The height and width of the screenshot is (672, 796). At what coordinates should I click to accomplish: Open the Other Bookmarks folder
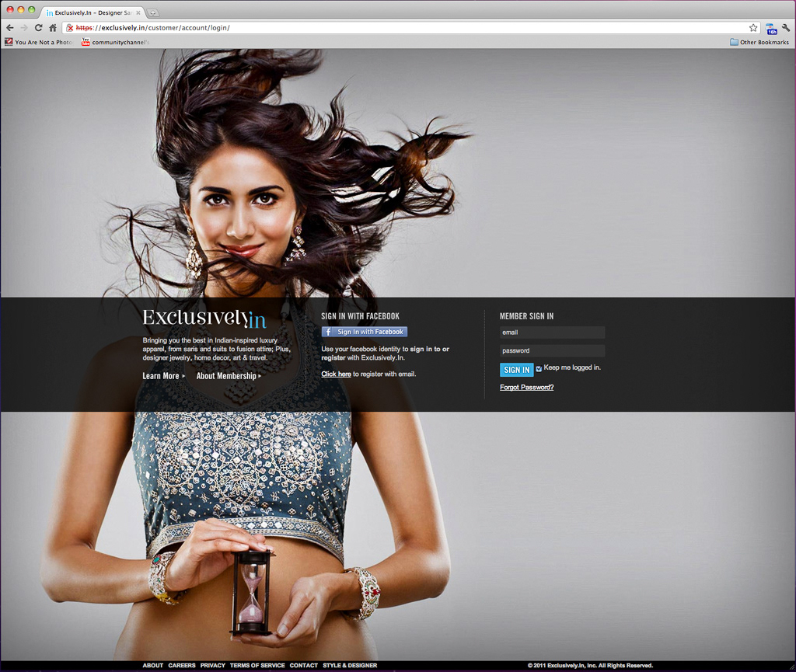point(759,42)
